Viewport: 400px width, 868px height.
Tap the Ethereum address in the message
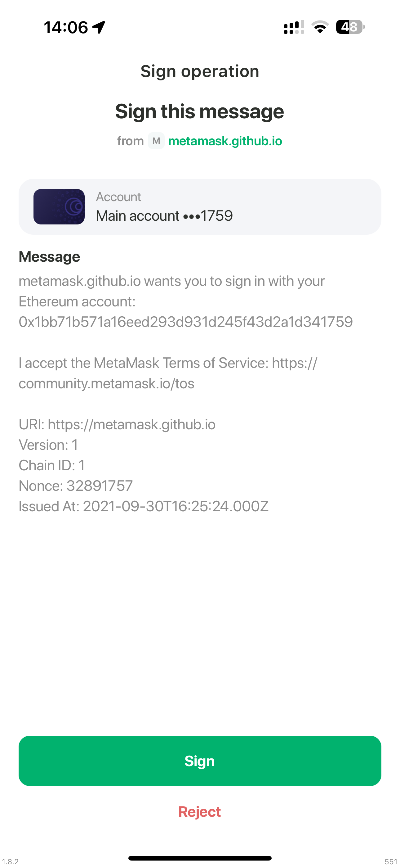tap(186, 322)
